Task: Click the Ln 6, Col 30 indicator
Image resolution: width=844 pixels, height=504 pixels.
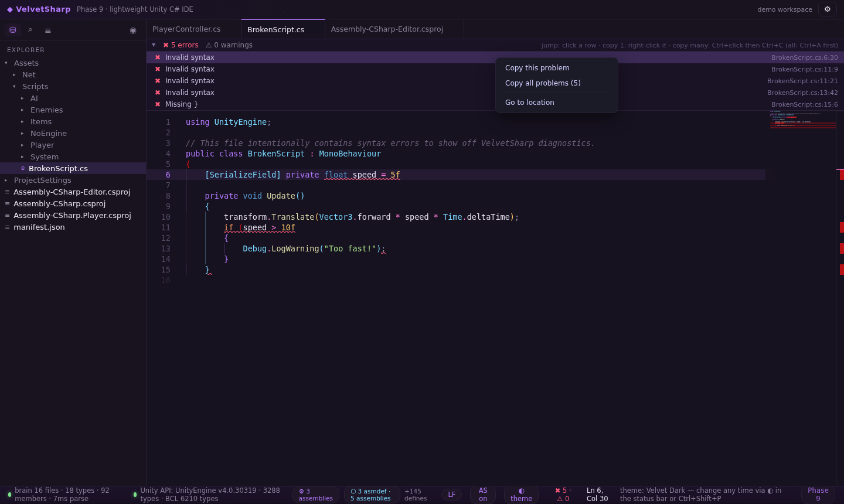Action: [597, 495]
